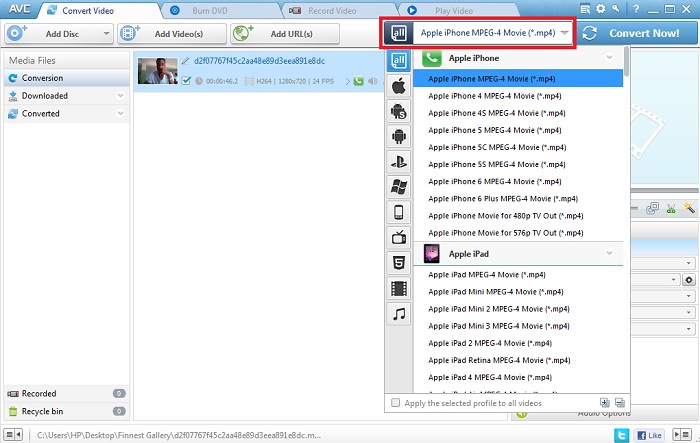
Task: Collapse the Apple iPhone group
Action: coord(609,58)
